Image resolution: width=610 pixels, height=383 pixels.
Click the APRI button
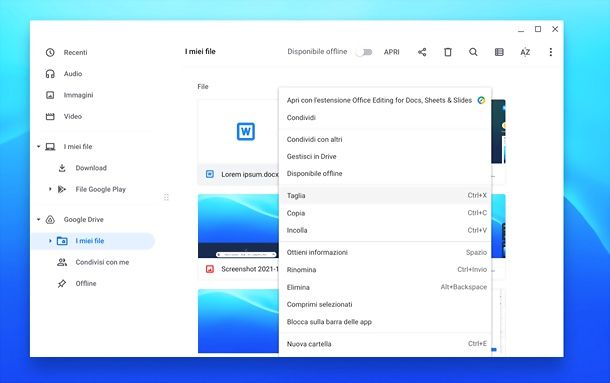pos(391,52)
